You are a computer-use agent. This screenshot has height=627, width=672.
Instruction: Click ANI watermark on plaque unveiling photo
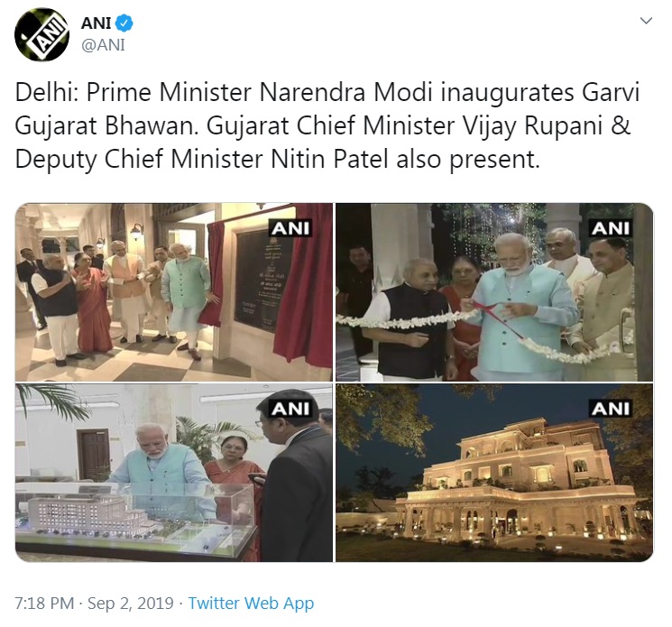click(x=290, y=228)
